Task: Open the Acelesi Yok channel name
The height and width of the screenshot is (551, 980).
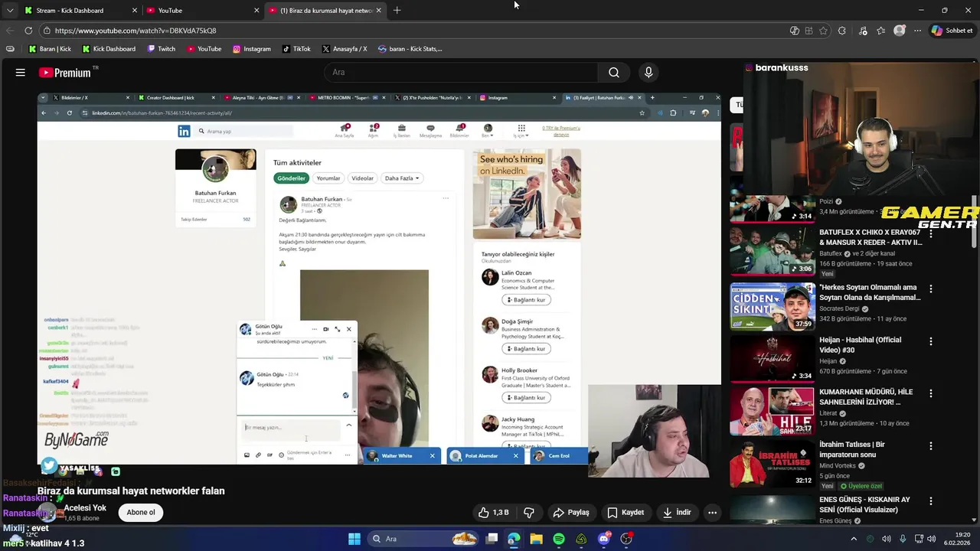Action: pos(85,508)
